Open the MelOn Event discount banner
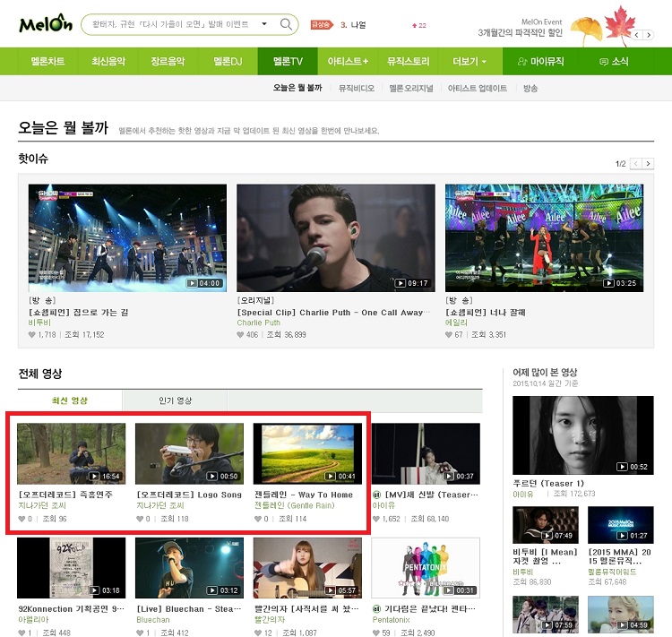Viewport: 672px width, 637px height. click(520, 28)
